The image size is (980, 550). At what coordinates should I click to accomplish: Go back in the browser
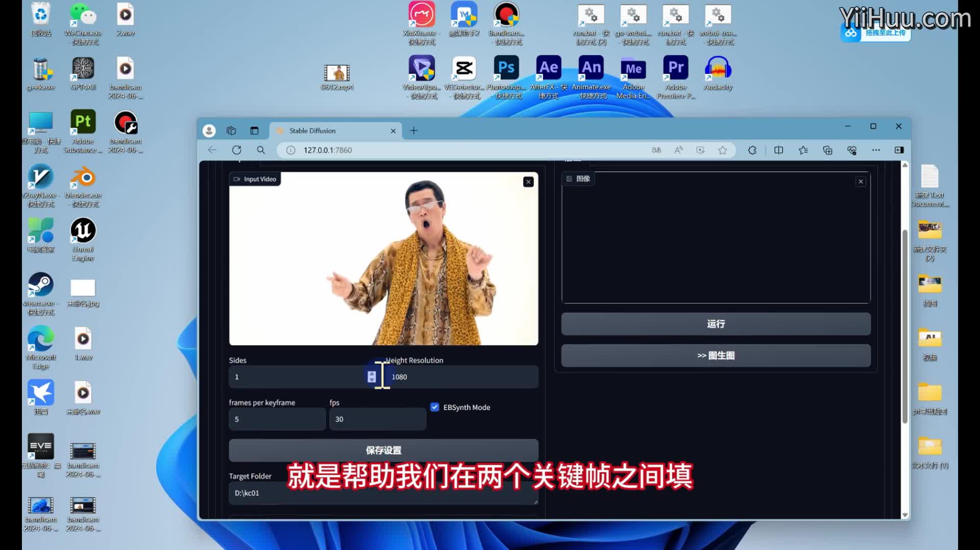tap(212, 150)
